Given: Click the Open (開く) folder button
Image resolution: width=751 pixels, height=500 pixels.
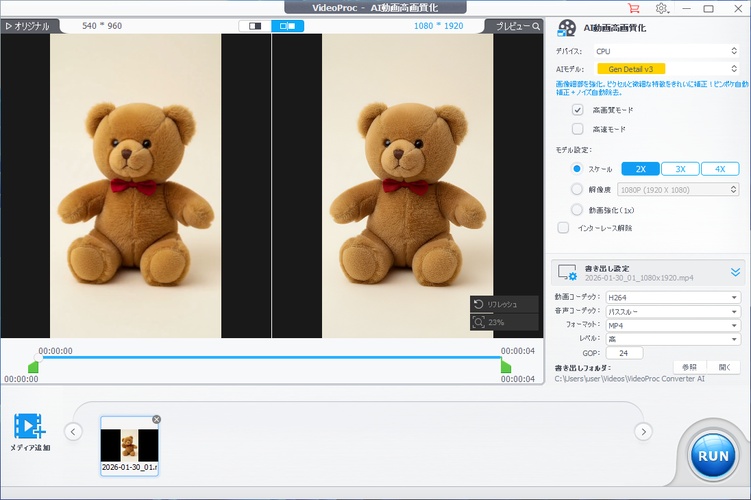Looking at the screenshot, I should pyautogui.click(x=724, y=367).
